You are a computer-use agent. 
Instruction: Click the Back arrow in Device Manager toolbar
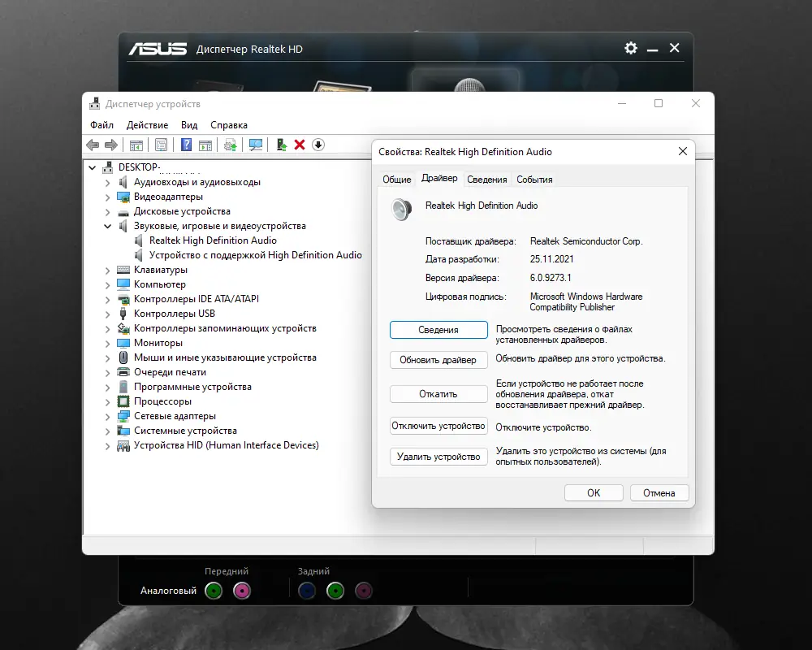(93, 145)
